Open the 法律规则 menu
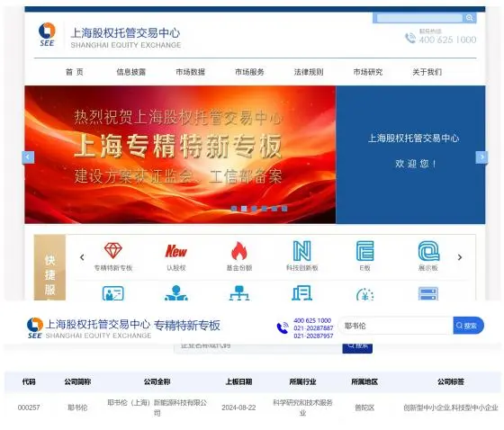504x430 pixels. [x=309, y=72]
